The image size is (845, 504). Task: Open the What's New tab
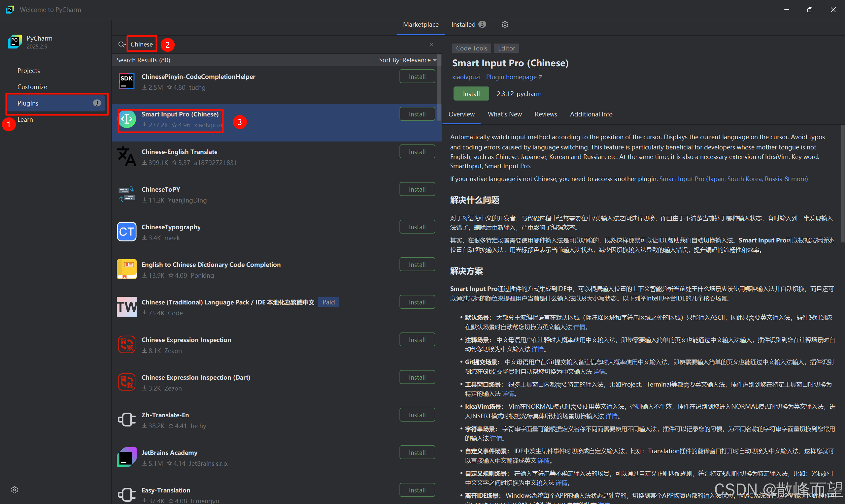[x=504, y=114]
